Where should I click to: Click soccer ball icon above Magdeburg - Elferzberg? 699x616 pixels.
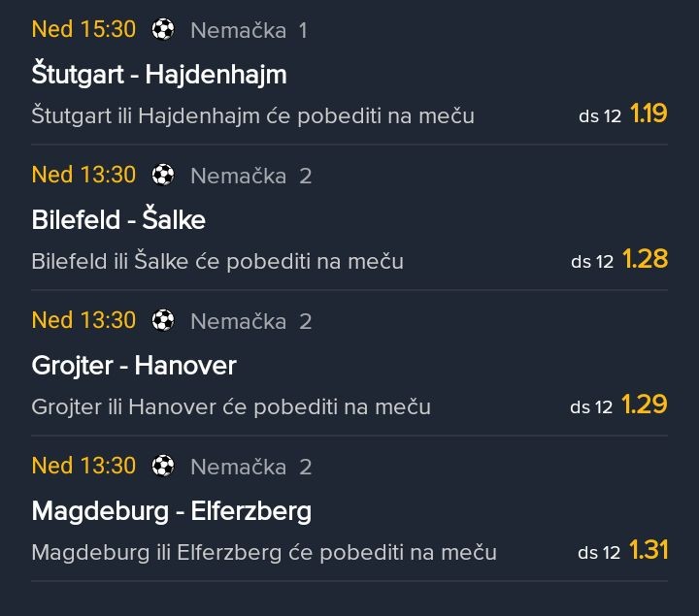(163, 466)
